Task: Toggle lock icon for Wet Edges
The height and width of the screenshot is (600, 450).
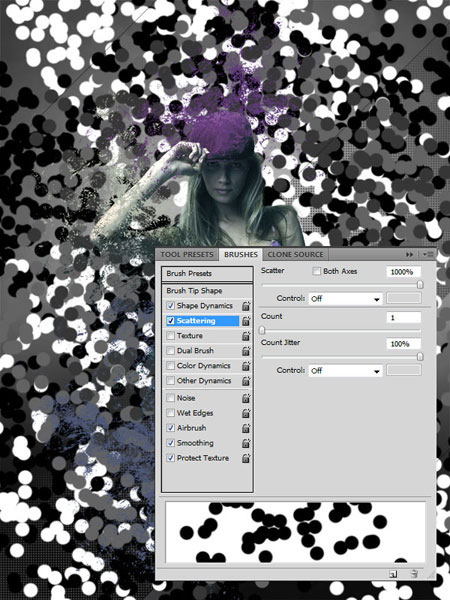Action: (246, 413)
